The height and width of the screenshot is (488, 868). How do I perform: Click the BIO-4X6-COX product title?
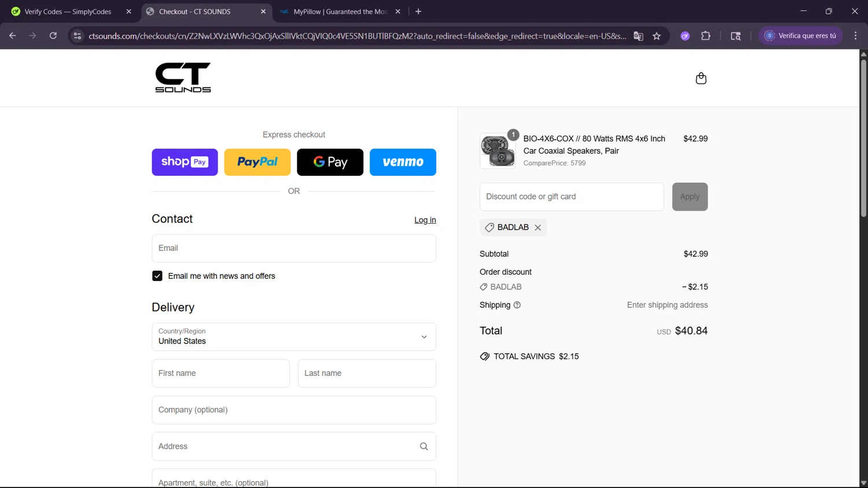[x=594, y=145]
